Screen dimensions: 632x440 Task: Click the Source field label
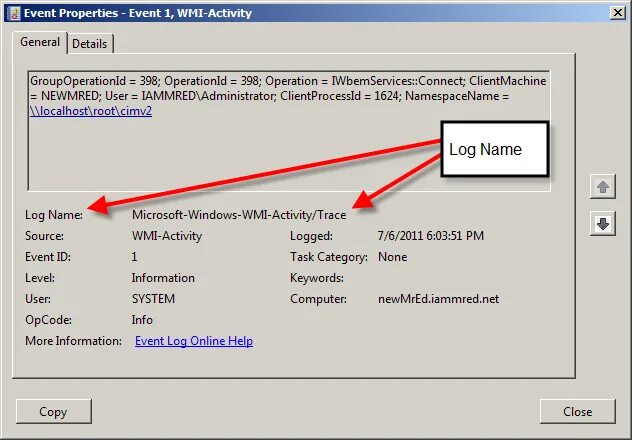click(44, 236)
